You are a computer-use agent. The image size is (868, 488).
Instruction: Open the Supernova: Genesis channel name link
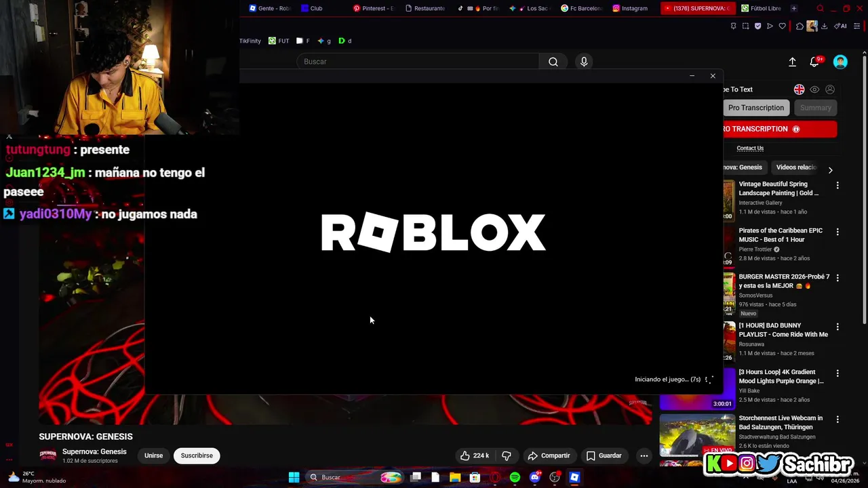(x=94, y=451)
